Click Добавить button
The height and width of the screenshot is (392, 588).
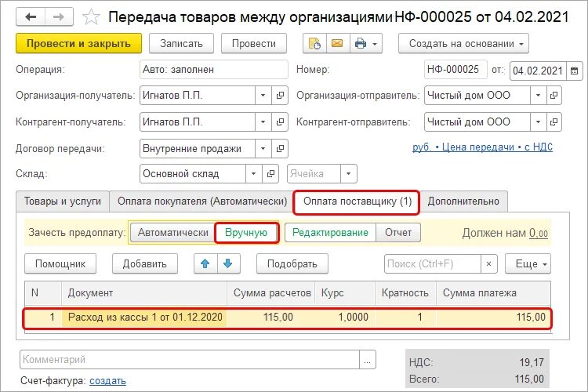(145, 263)
